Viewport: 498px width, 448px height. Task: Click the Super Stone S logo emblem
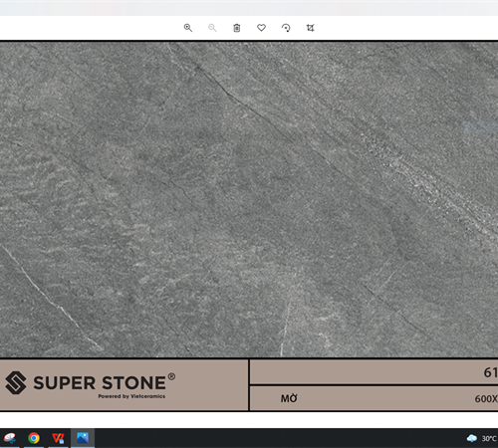point(16,382)
